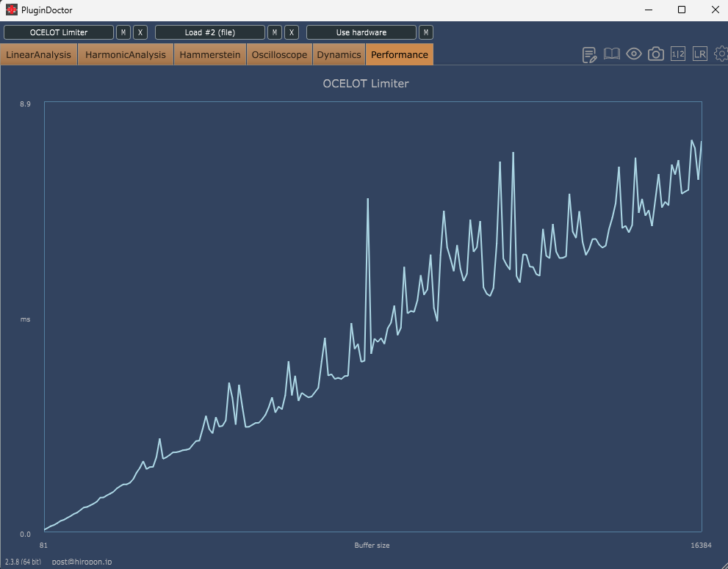The width and height of the screenshot is (728, 569).
Task: Click the ms y-axis unit label
Action: [x=25, y=319]
